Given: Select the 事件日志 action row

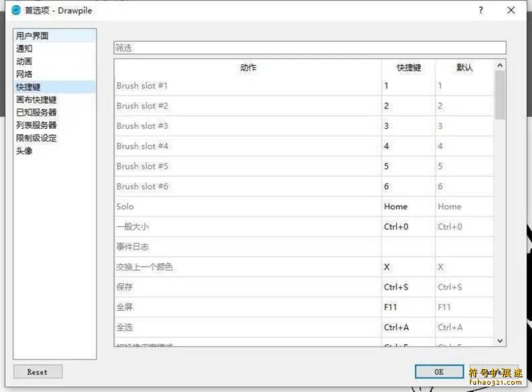Looking at the screenshot, I should click(x=304, y=246).
